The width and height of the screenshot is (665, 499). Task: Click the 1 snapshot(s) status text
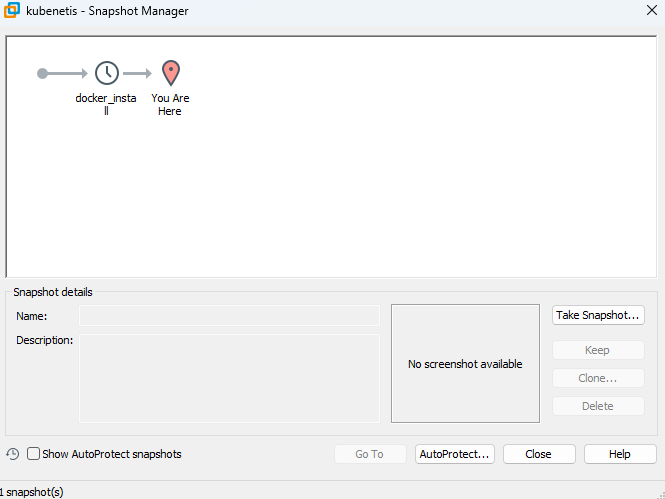click(x=32, y=492)
